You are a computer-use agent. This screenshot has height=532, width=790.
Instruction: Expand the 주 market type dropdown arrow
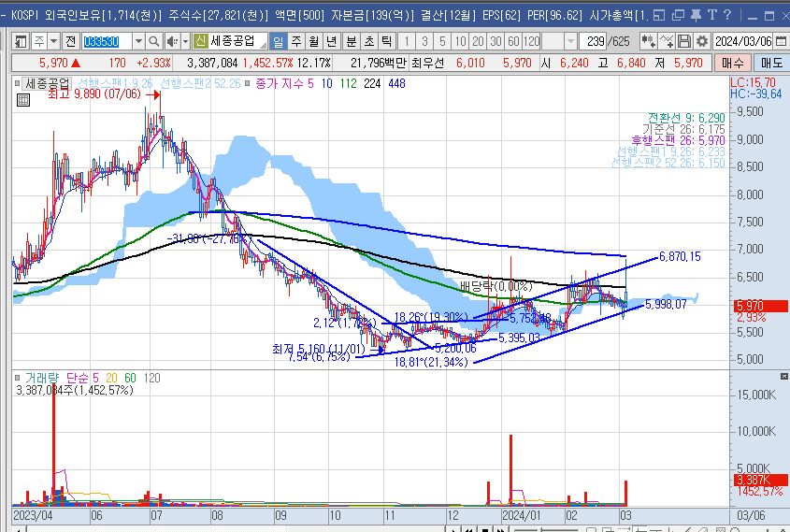[54, 41]
